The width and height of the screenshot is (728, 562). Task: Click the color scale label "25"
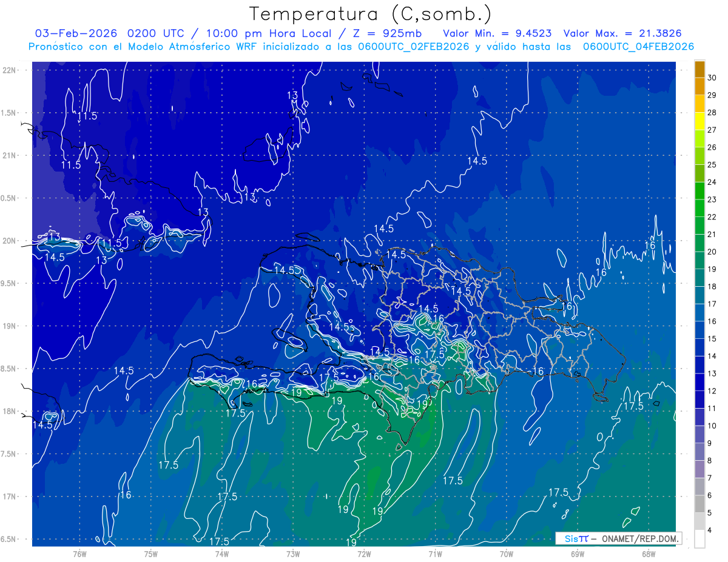coord(713,165)
